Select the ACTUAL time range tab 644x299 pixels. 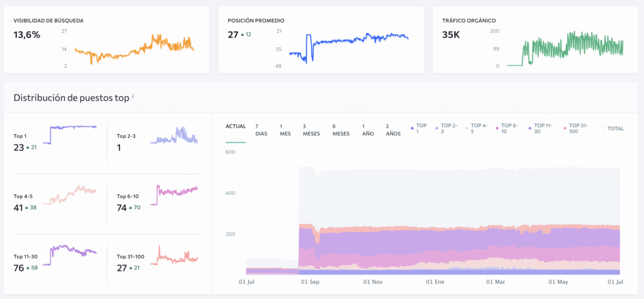click(x=236, y=127)
